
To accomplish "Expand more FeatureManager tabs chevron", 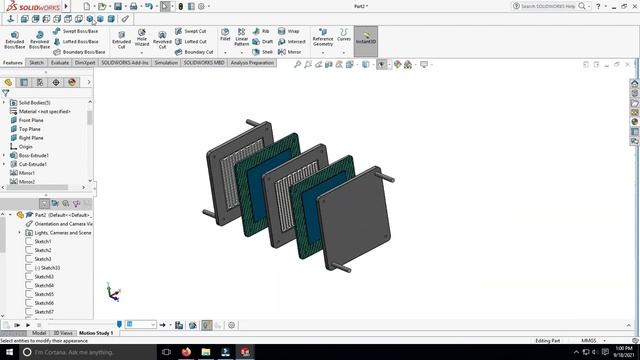I will (89, 82).
